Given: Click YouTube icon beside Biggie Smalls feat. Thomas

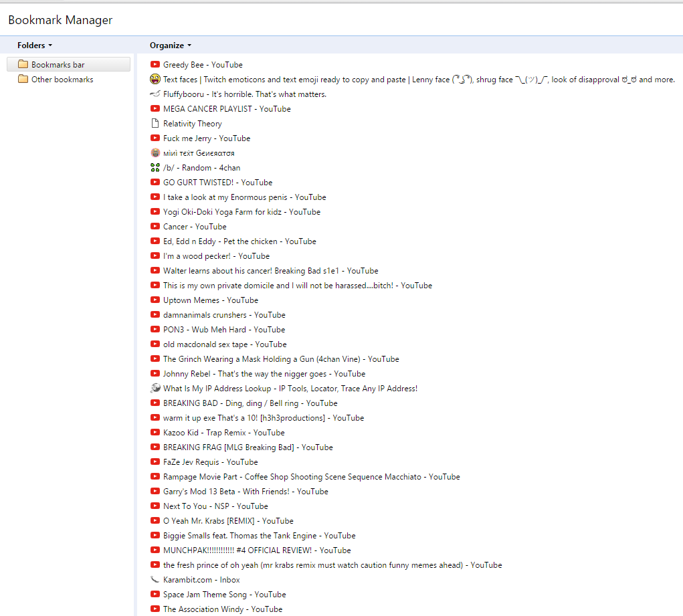Looking at the screenshot, I should (x=155, y=536).
